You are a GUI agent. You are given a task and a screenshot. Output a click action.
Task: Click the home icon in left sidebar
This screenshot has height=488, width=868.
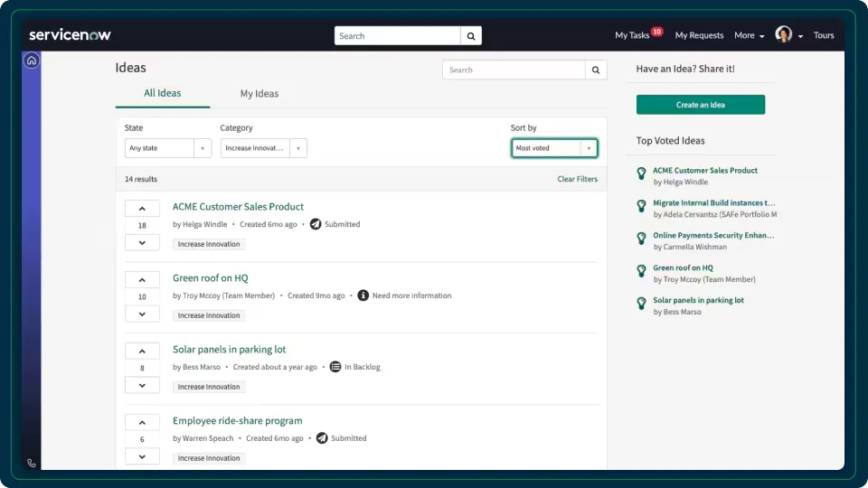[x=32, y=61]
